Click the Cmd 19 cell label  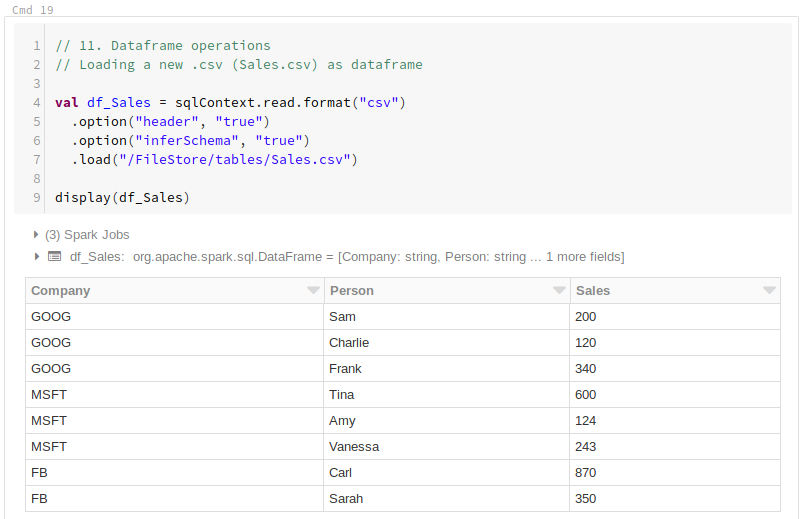coord(33,10)
